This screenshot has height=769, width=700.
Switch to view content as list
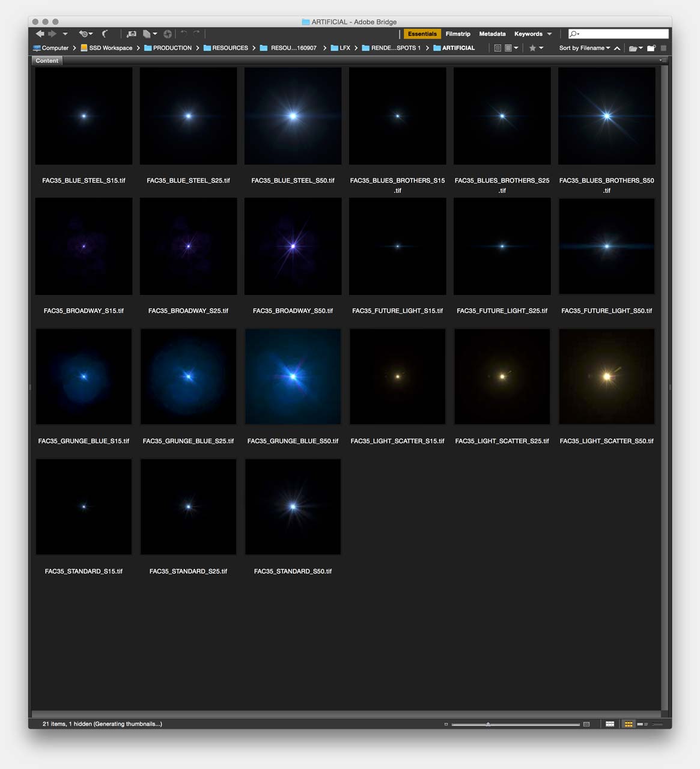pyautogui.click(x=658, y=724)
